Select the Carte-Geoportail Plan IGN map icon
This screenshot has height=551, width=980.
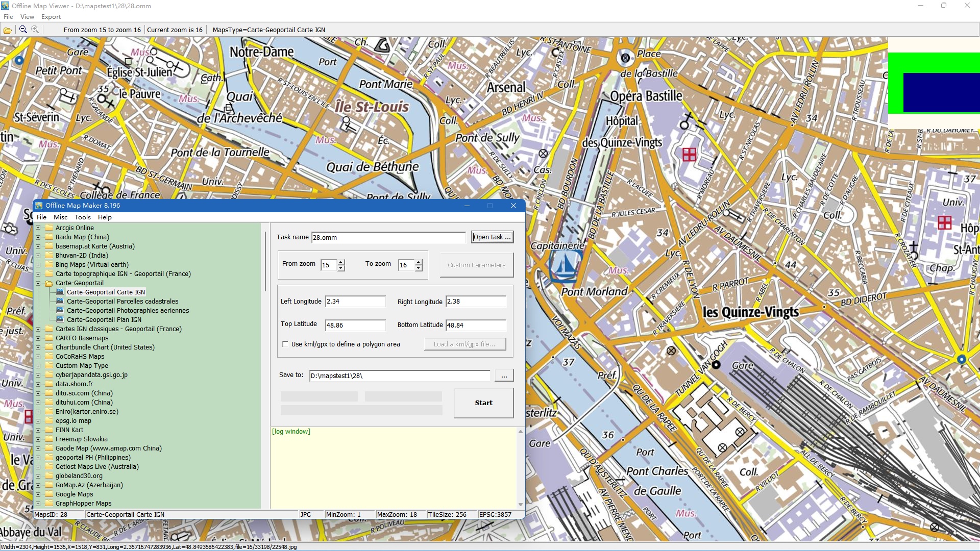click(60, 320)
